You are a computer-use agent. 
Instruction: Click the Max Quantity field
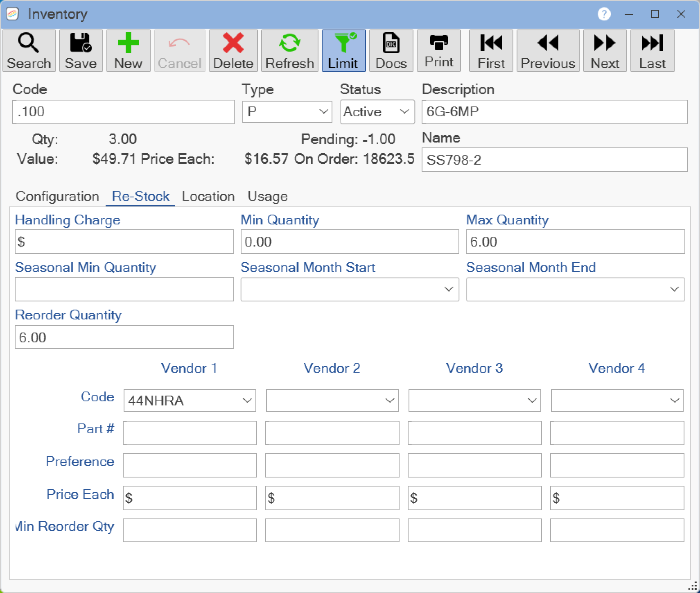(575, 242)
